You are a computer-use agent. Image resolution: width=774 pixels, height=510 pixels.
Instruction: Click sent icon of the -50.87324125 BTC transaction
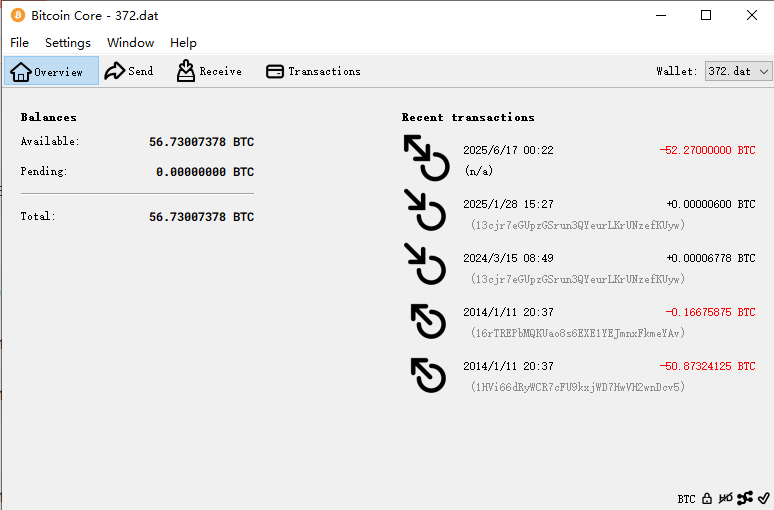(x=428, y=375)
